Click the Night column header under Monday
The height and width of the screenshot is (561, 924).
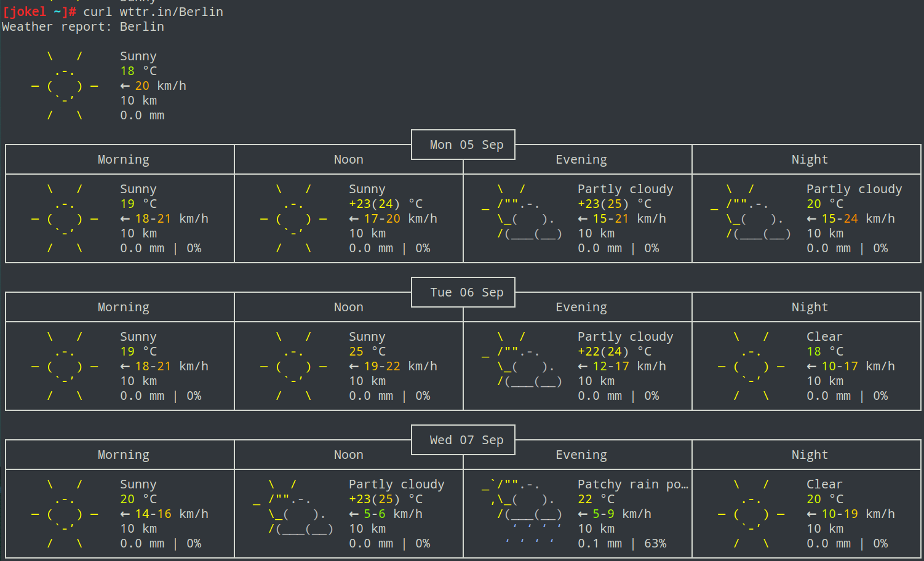click(809, 159)
